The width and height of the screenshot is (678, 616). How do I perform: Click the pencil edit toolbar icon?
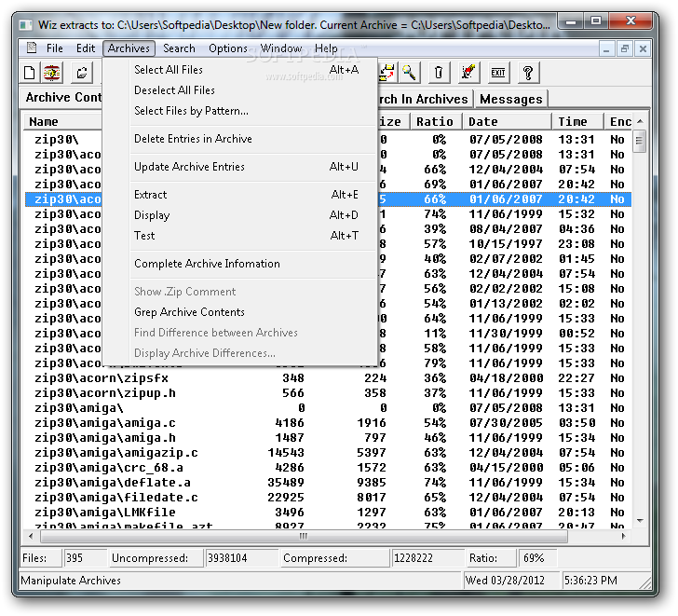468,73
